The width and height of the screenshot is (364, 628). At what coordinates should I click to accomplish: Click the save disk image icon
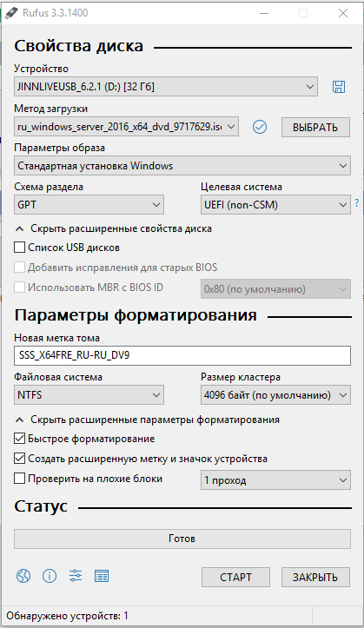pyautogui.click(x=339, y=87)
